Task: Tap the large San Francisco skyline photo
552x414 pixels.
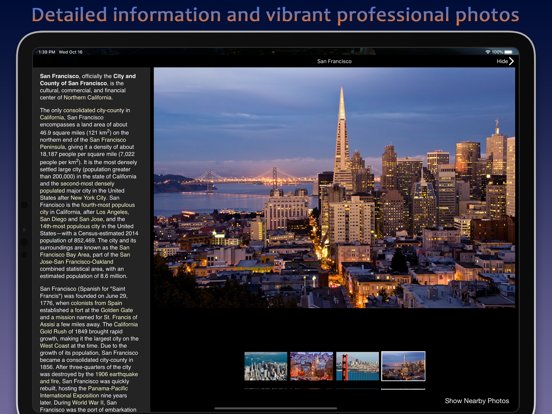Action: (x=334, y=188)
